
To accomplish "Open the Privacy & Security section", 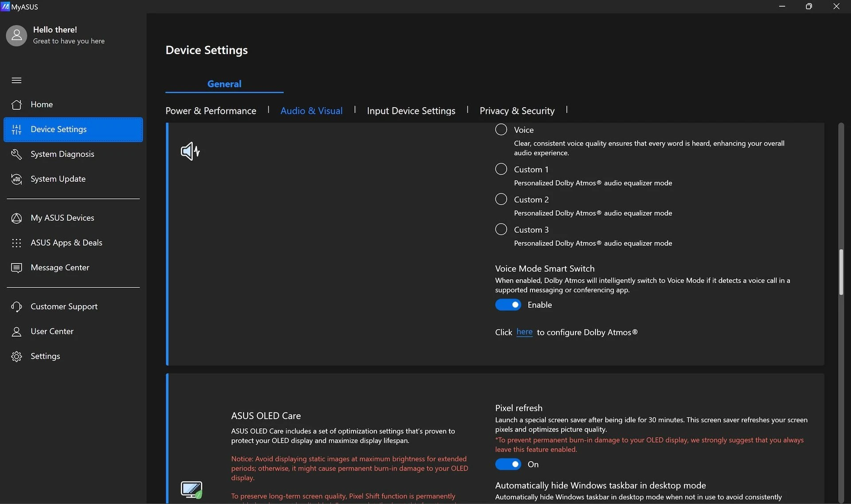I will pos(517,111).
